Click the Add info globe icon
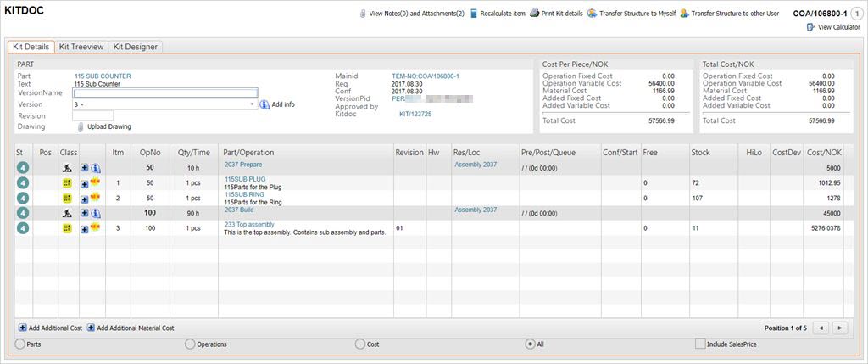 [264, 104]
